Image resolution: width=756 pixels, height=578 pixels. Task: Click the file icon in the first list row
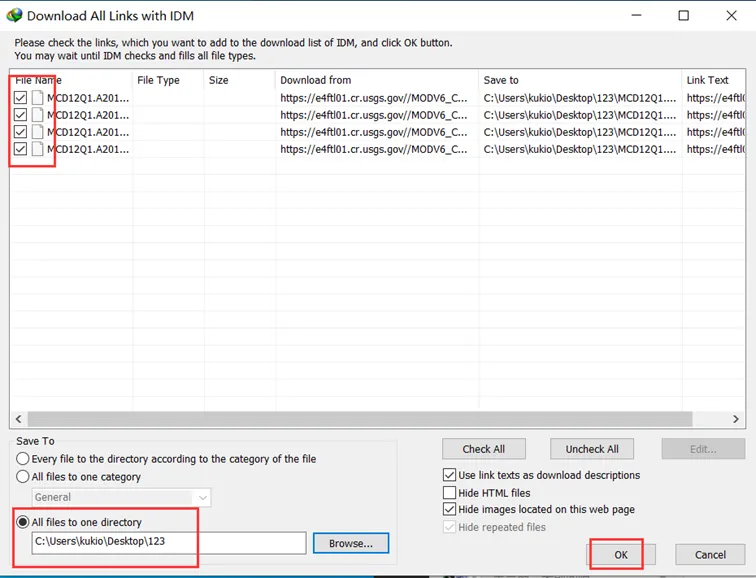[37, 98]
